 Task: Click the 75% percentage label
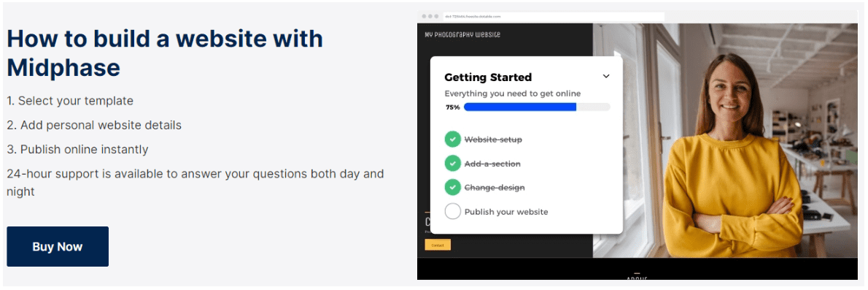point(453,107)
